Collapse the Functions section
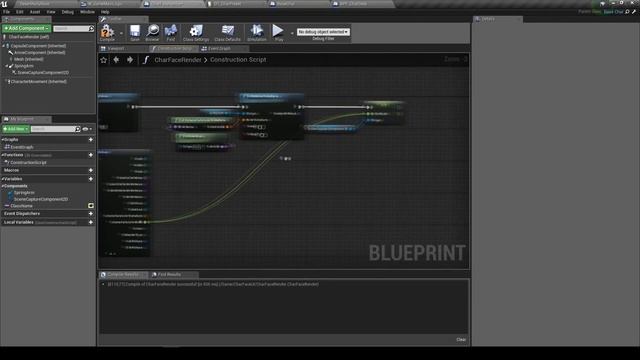 coord(3,155)
